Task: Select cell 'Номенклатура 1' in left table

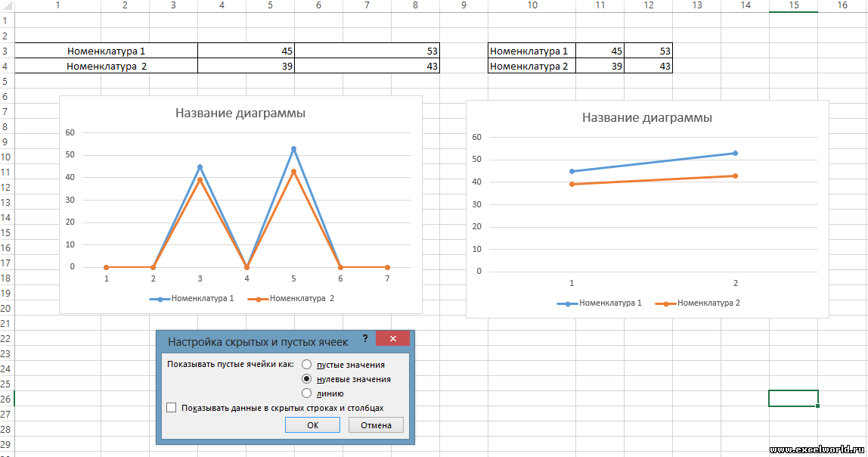Action: pyautogui.click(x=107, y=51)
